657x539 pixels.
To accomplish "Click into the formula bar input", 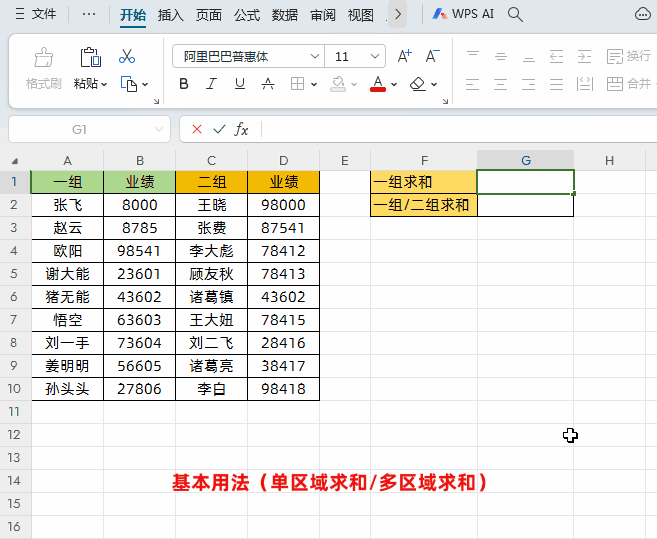I will (x=459, y=129).
